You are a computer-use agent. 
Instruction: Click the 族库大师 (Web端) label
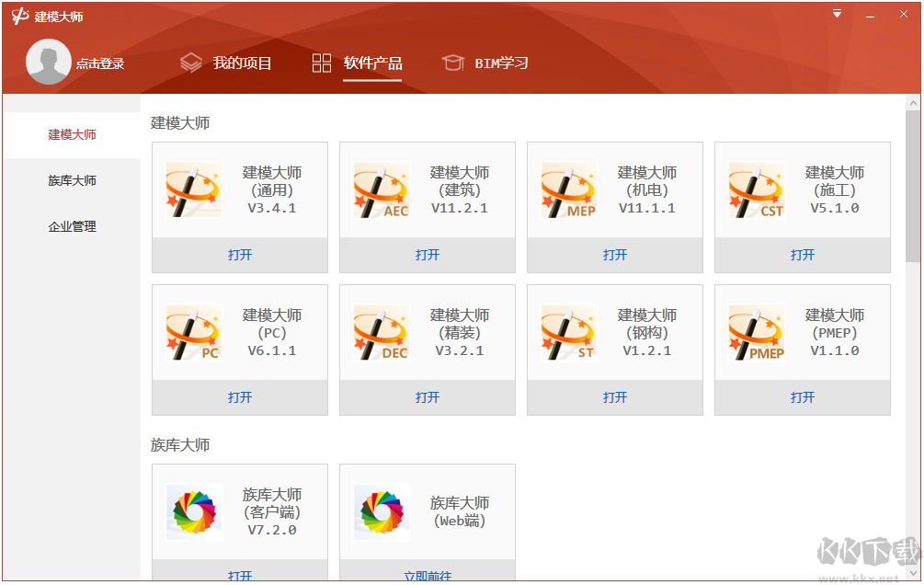pyautogui.click(x=460, y=511)
